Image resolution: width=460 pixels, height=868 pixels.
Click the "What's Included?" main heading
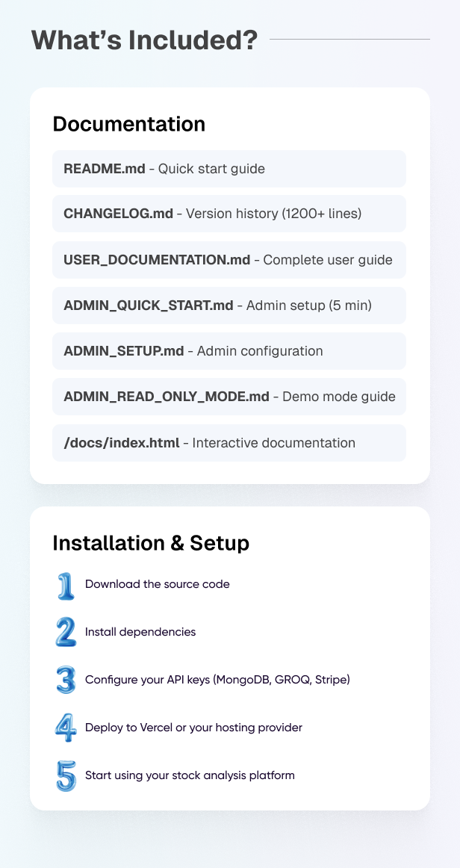point(144,40)
